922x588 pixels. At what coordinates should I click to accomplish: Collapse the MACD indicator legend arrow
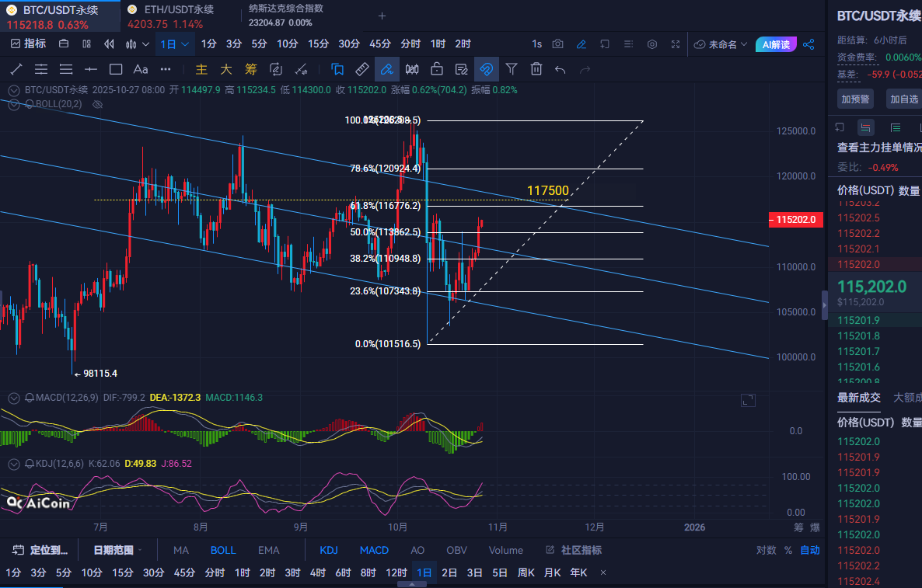[13, 398]
